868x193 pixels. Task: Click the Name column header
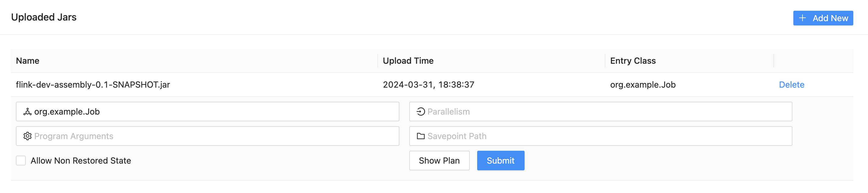pyautogui.click(x=28, y=61)
